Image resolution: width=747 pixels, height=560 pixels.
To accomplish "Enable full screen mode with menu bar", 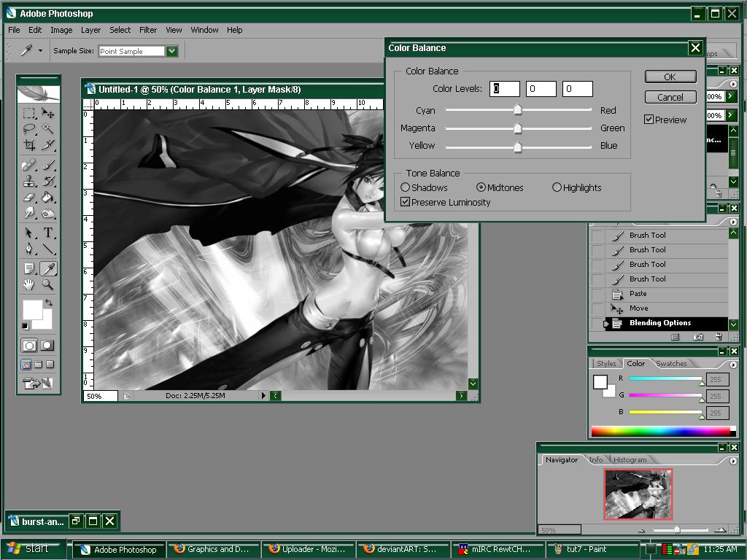I will [39, 365].
